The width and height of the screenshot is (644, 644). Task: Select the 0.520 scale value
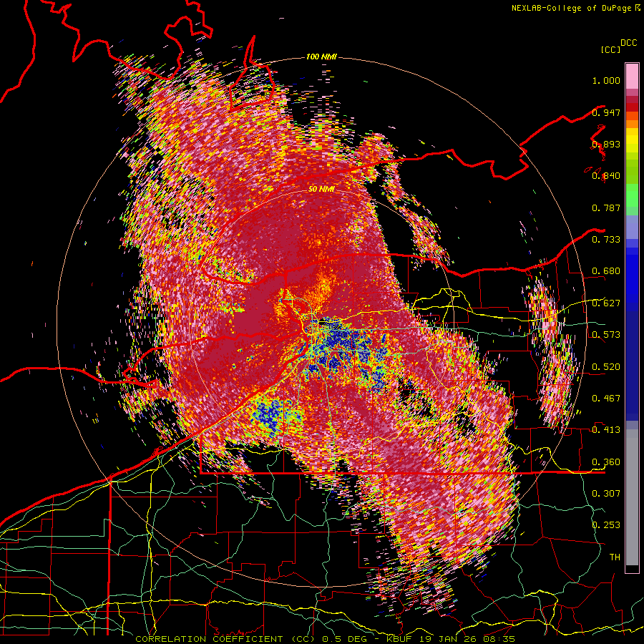point(606,366)
